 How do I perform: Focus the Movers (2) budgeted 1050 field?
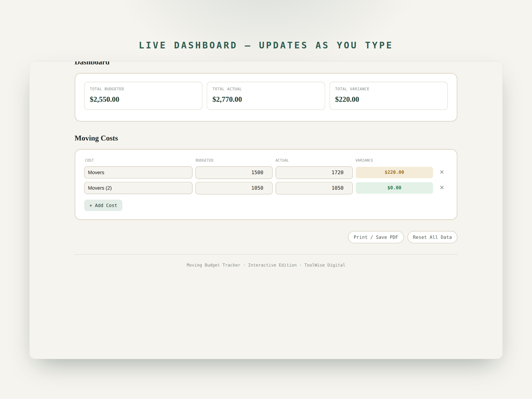pos(234,188)
